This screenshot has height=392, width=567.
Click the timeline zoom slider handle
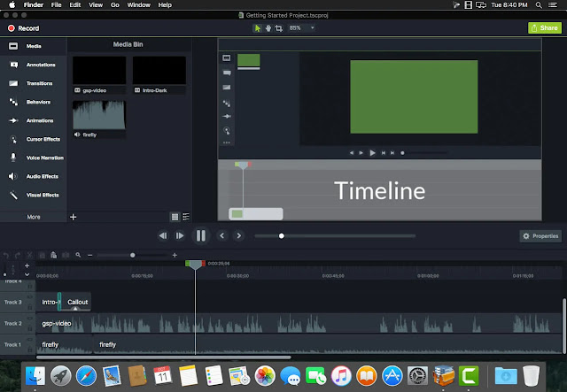[133, 255]
